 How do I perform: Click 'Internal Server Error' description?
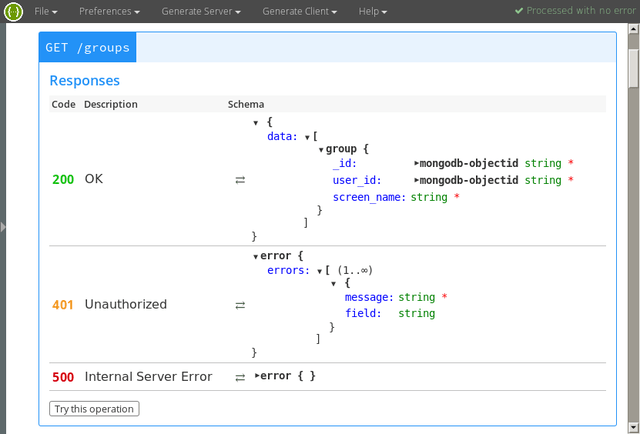click(148, 376)
